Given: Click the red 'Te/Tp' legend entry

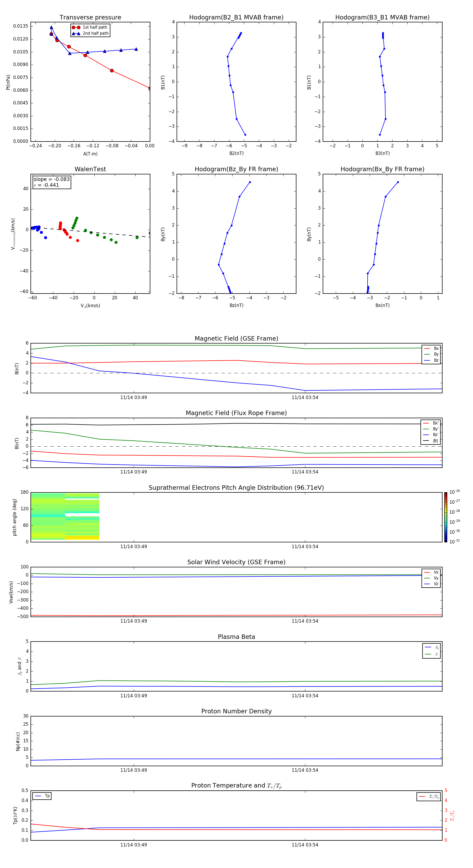Looking at the screenshot, I should tap(429, 796).
